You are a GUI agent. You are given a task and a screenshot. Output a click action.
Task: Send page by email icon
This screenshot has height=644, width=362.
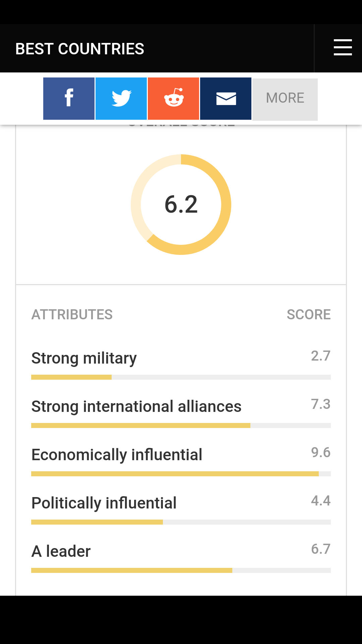tap(226, 99)
